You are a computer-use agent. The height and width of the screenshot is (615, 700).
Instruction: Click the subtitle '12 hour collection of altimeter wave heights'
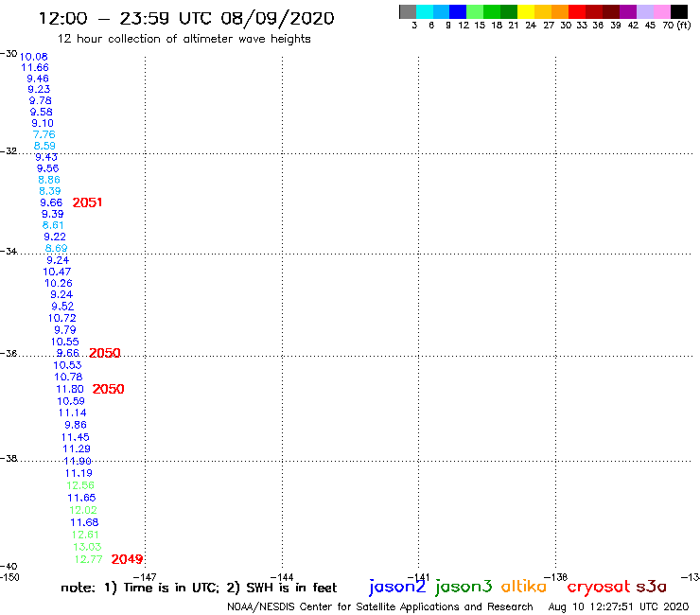click(184, 39)
